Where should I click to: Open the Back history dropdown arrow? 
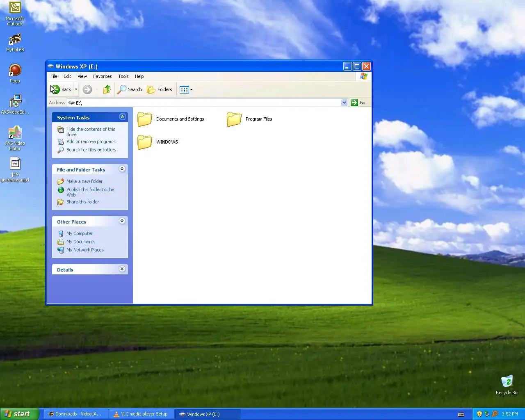coord(76,89)
